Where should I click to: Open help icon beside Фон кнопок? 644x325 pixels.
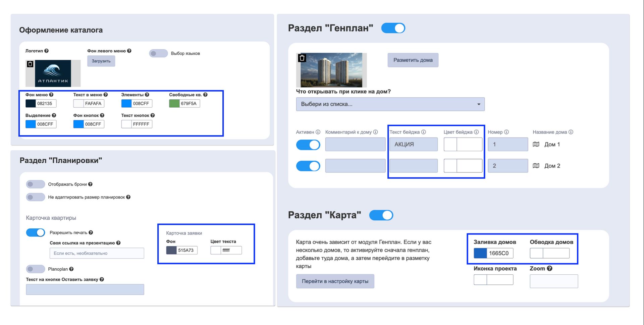[102, 115]
